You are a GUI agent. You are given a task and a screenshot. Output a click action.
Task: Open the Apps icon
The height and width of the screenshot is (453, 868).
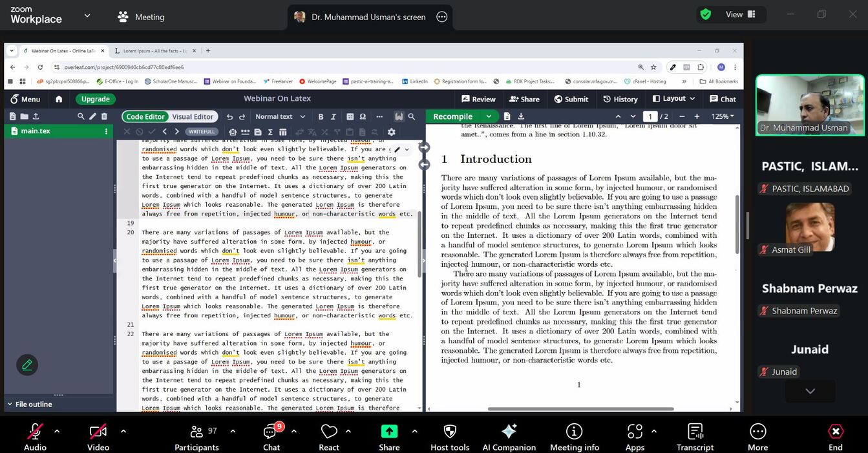click(635, 432)
